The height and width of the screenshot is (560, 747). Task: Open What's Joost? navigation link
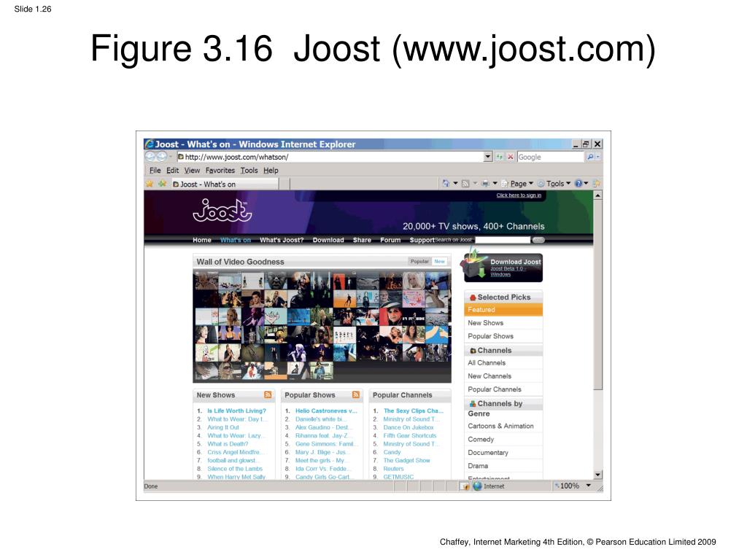[282, 240]
